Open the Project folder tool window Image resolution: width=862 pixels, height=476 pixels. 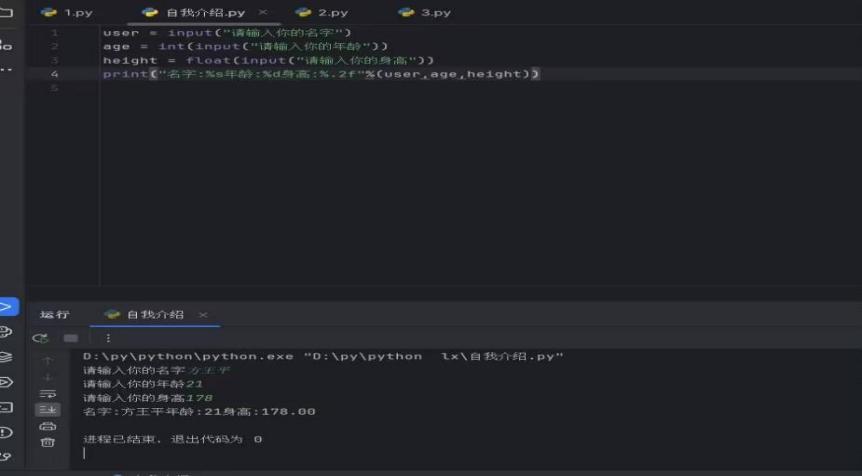point(6,13)
